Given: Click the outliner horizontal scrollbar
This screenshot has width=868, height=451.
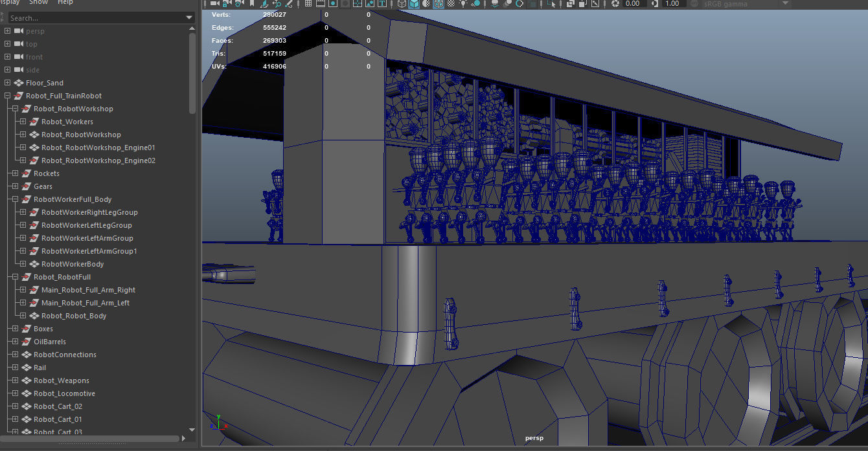Looking at the screenshot, I should tap(91, 439).
